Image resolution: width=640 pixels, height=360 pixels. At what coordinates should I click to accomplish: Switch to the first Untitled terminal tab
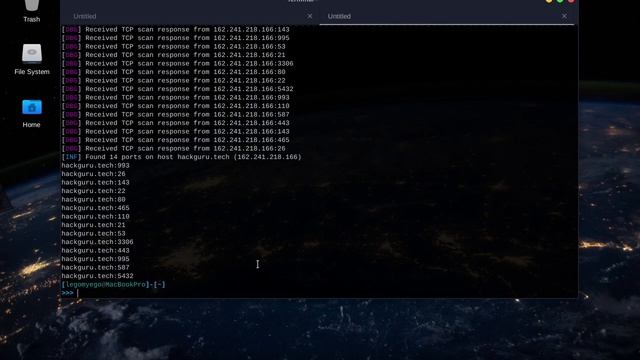[84, 16]
